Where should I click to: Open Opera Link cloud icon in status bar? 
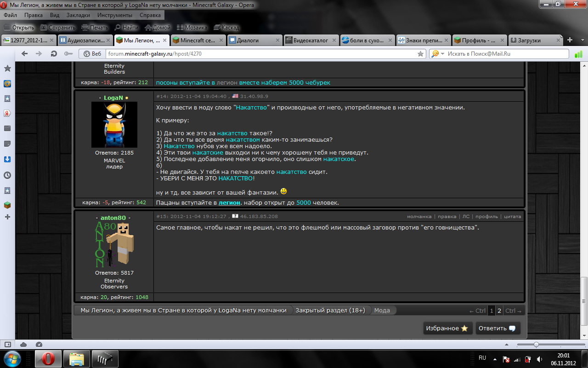tap(23, 345)
